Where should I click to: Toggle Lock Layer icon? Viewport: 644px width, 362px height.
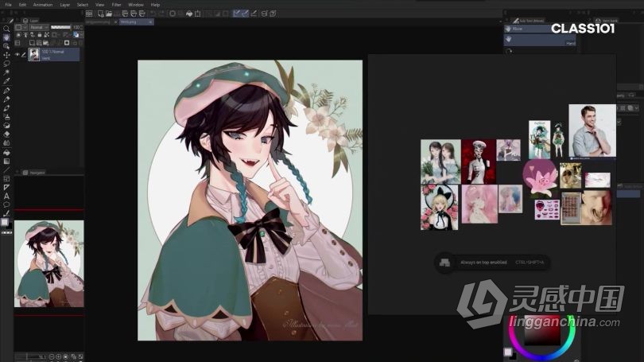pos(40,35)
